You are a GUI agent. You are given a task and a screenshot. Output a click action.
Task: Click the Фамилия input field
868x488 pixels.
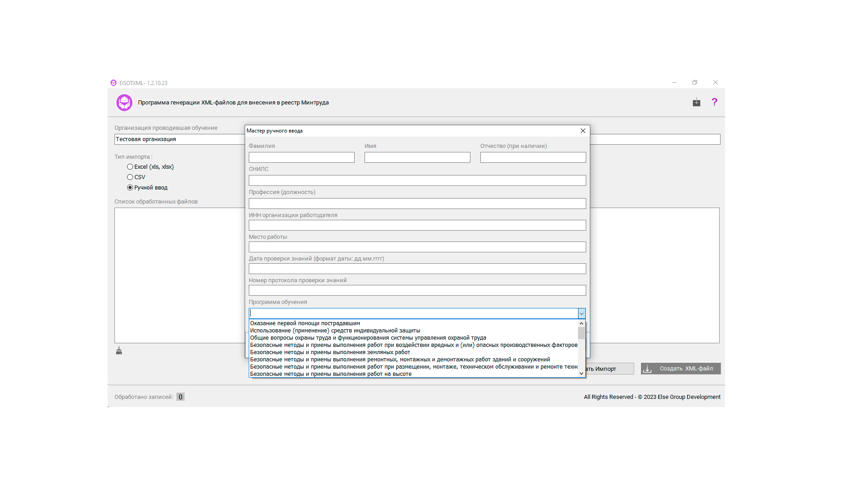302,157
